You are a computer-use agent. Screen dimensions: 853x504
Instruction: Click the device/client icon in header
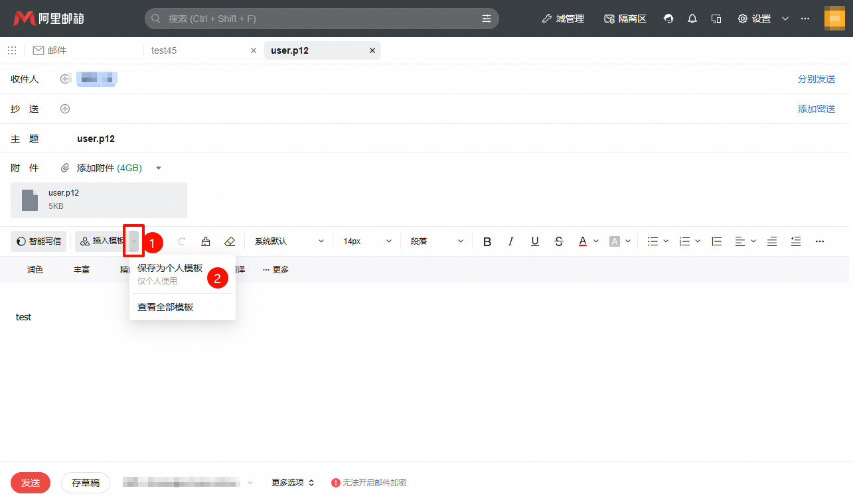point(716,19)
